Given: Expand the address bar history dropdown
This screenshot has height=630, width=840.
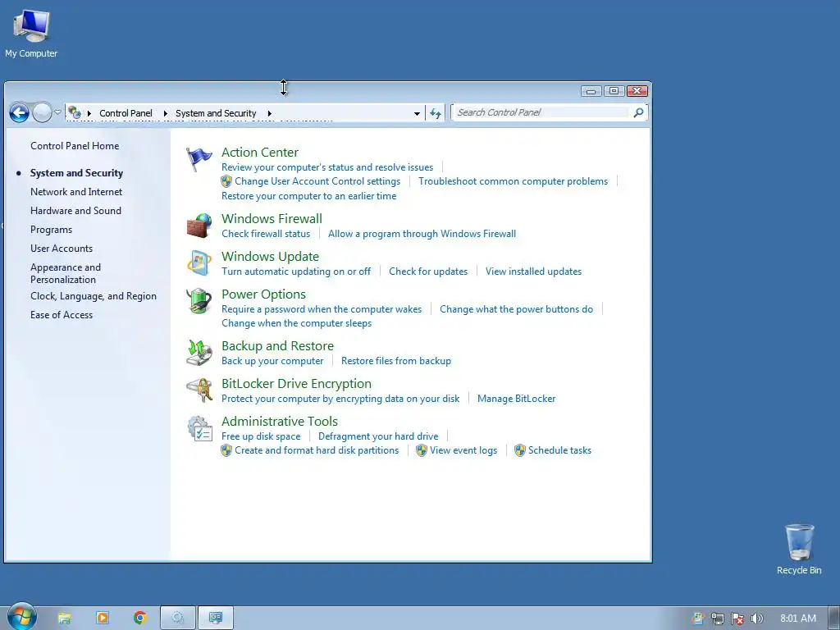Looking at the screenshot, I should (x=417, y=113).
